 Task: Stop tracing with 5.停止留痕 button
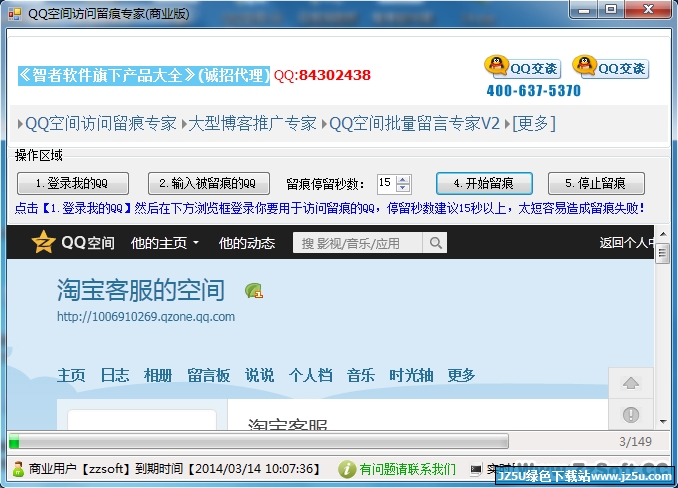click(596, 183)
